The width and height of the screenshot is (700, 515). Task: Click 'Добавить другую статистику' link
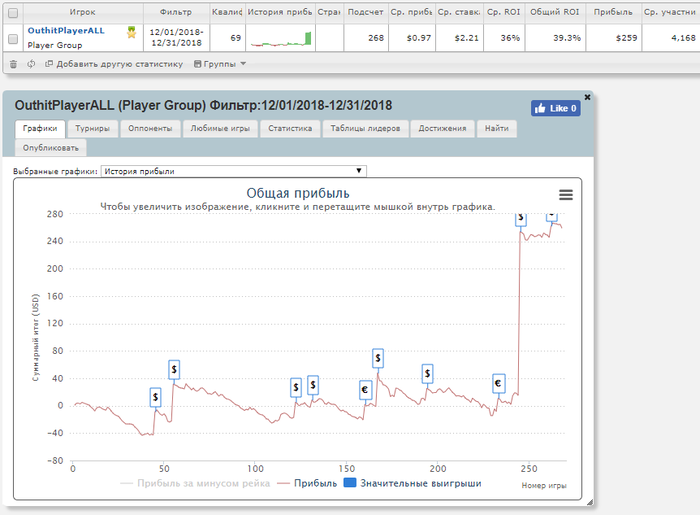(x=114, y=64)
